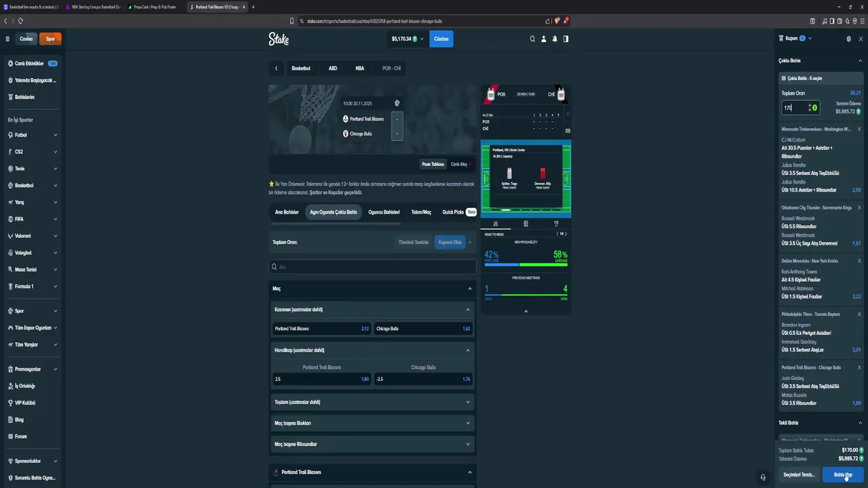Viewport: 868px width, 488px height.
Task: Open the wallet balance currency dropdown
Action: (x=408, y=39)
